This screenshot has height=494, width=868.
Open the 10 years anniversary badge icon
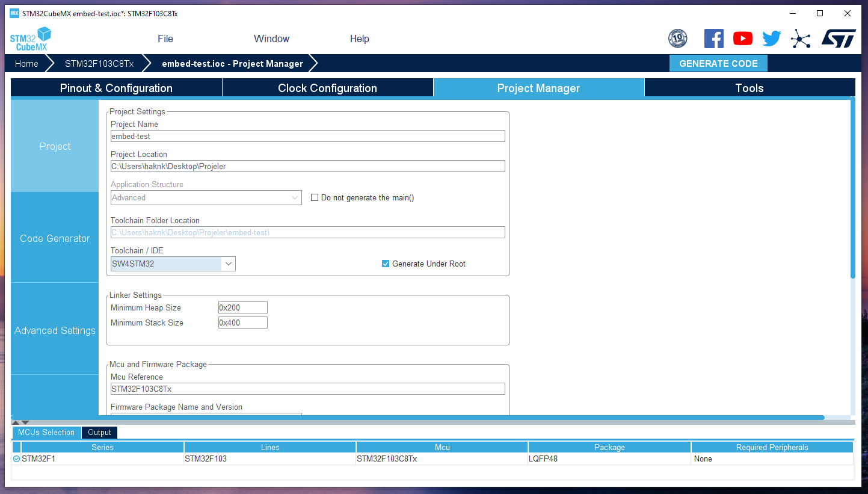pos(678,39)
